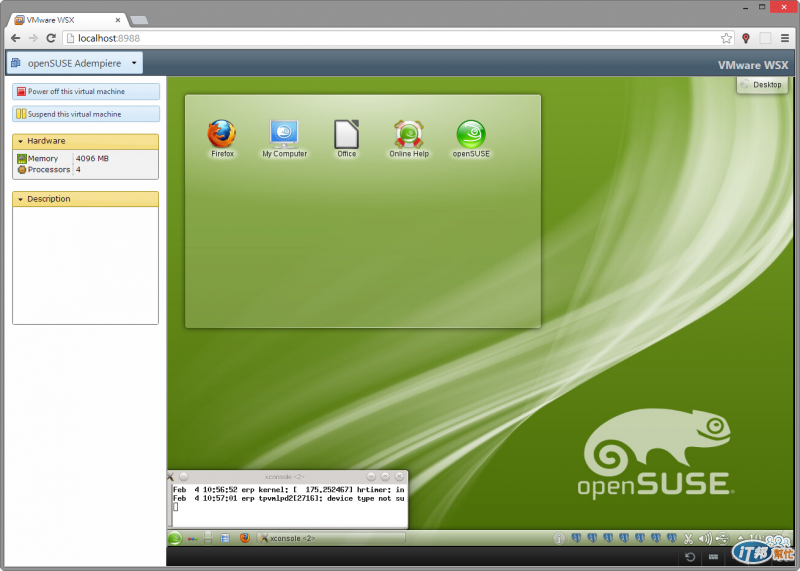Click the xconsole log line with tpvmlpd2
The width and height of the screenshot is (800, 571).
pyautogui.click(x=289, y=499)
